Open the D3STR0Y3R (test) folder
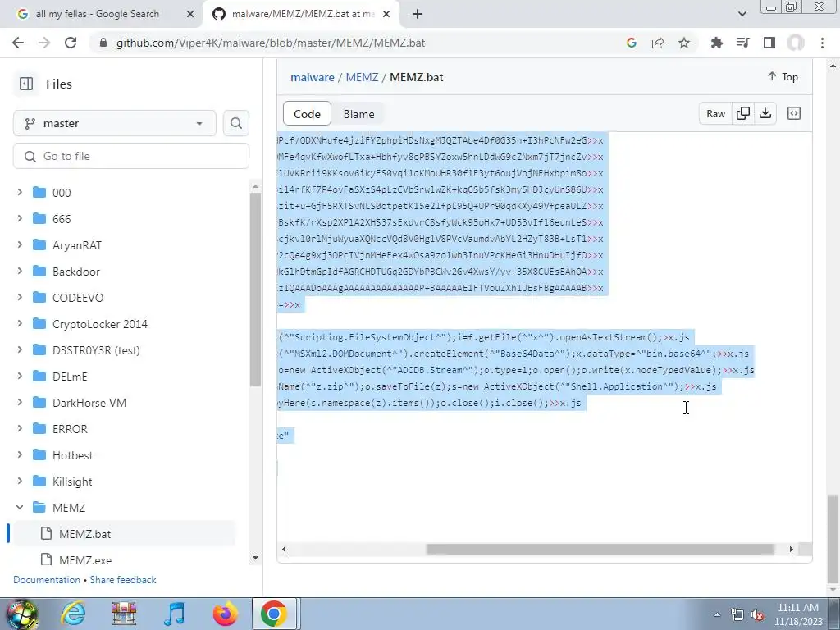840x630 pixels. point(96,350)
